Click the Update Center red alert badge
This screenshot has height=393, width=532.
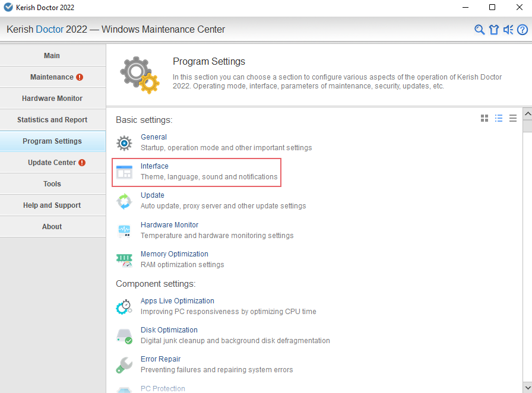coord(82,163)
